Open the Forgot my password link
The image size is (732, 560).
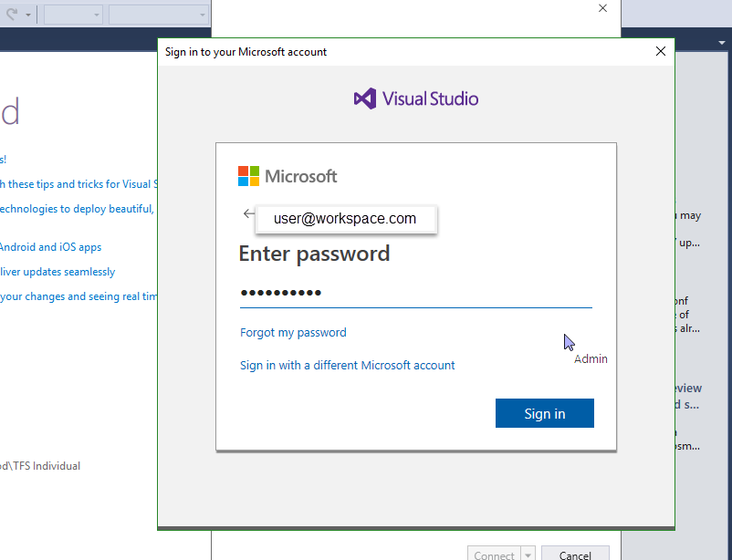coord(293,332)
